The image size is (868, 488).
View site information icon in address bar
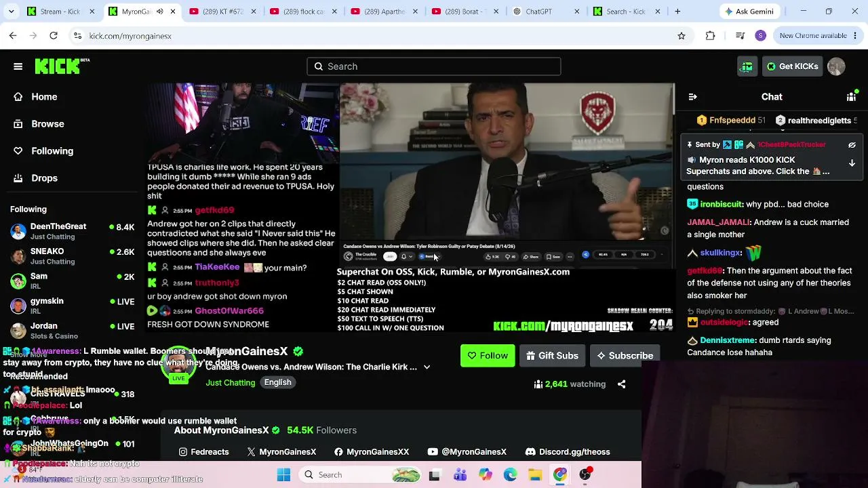point(77,36)
